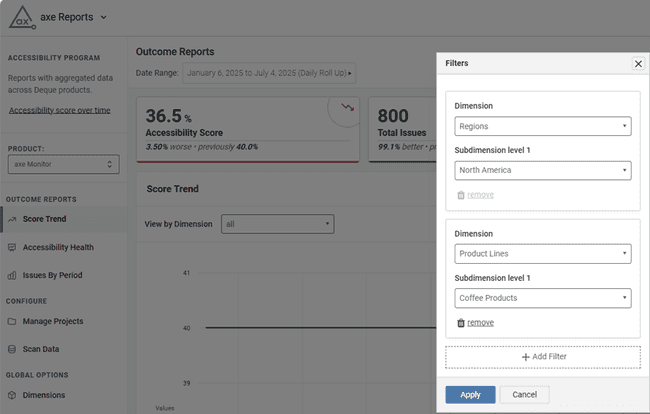Open the axe Reports app switcher chevron
The height and width of the screenshot is (414, 650).
[104, 17]
